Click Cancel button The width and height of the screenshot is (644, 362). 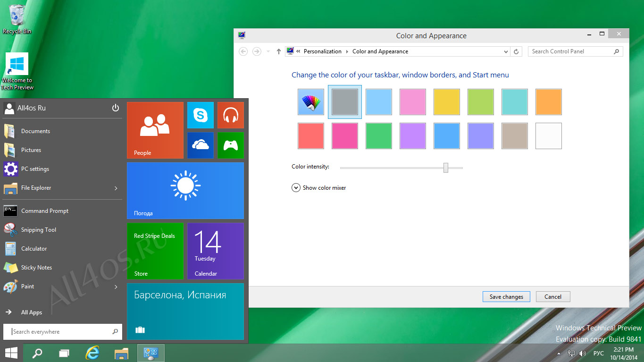pos(553,297)
